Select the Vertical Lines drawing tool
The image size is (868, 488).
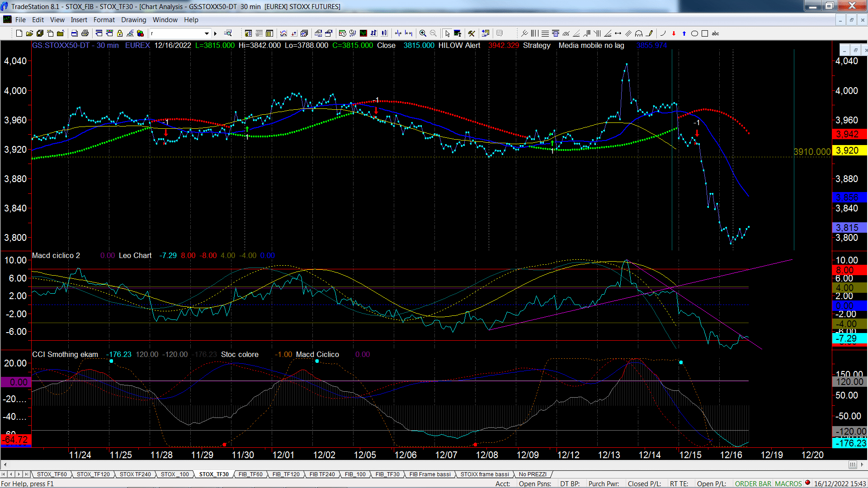pyautogui.click(x=534, y=33)
